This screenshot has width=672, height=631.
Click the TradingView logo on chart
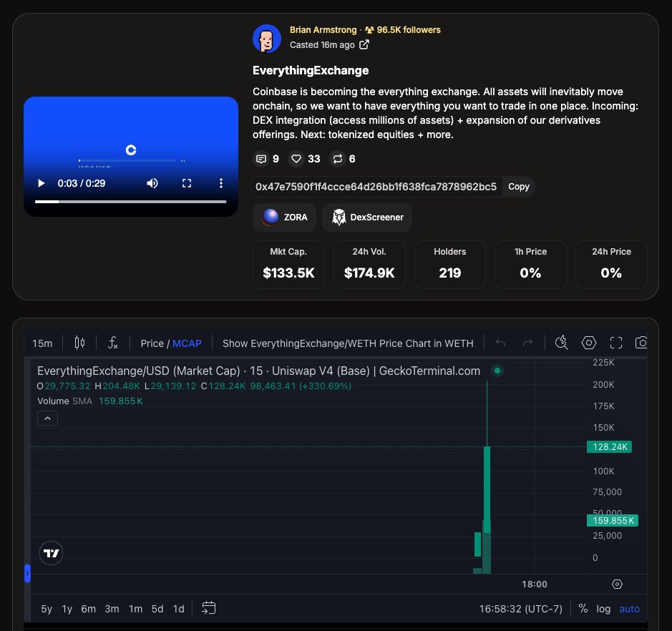pyautogui.click(x=52, y=553)
